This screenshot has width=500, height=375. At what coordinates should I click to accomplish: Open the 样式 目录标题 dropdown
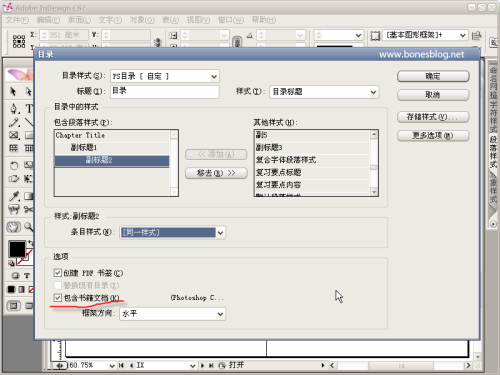[373, 92]
